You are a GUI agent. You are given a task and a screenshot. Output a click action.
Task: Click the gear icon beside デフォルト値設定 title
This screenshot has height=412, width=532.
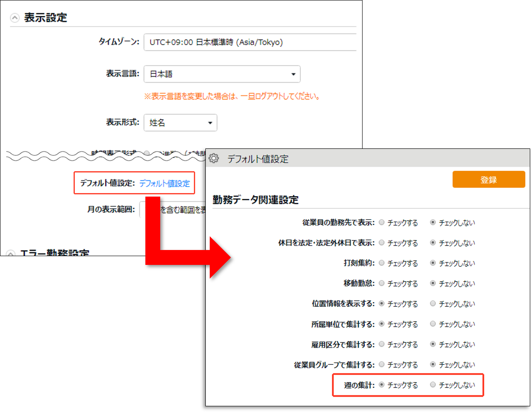[214, 158]
